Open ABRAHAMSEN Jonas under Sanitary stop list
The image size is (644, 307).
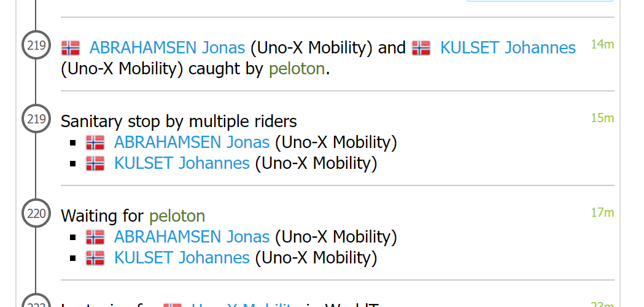192,142
